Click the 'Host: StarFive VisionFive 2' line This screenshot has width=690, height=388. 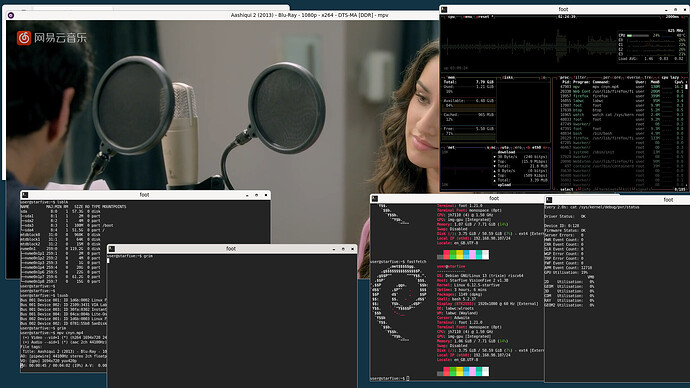point(472,280)
